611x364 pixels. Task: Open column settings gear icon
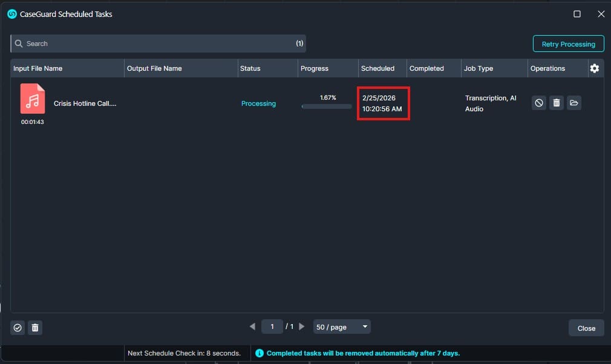coord(595,68)
